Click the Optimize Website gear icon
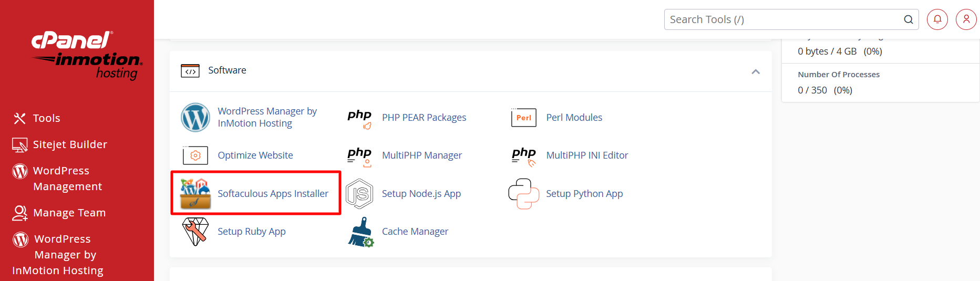Image resolution: width=980 pixels, height=281 pixels. (195, 155)
